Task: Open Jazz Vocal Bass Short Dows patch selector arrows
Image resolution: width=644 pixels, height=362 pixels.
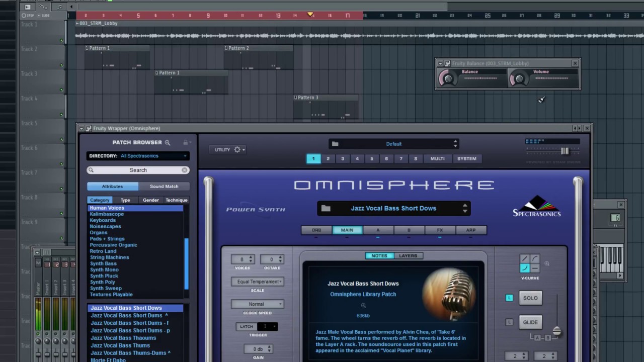Action: 465,208
